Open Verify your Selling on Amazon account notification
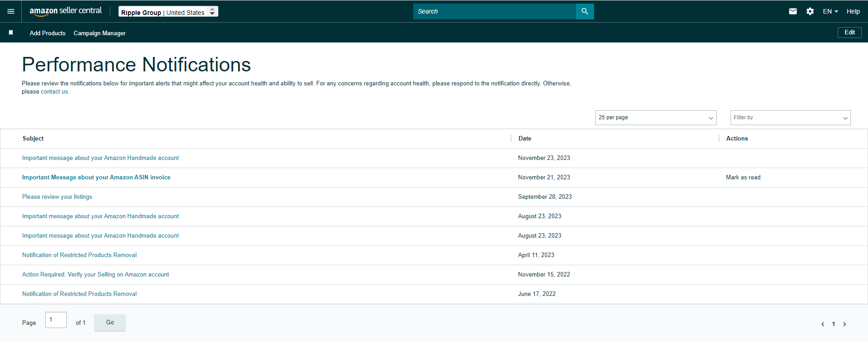Image resolution: width=868 pixels, height=342 pixels. coord(95,275)
